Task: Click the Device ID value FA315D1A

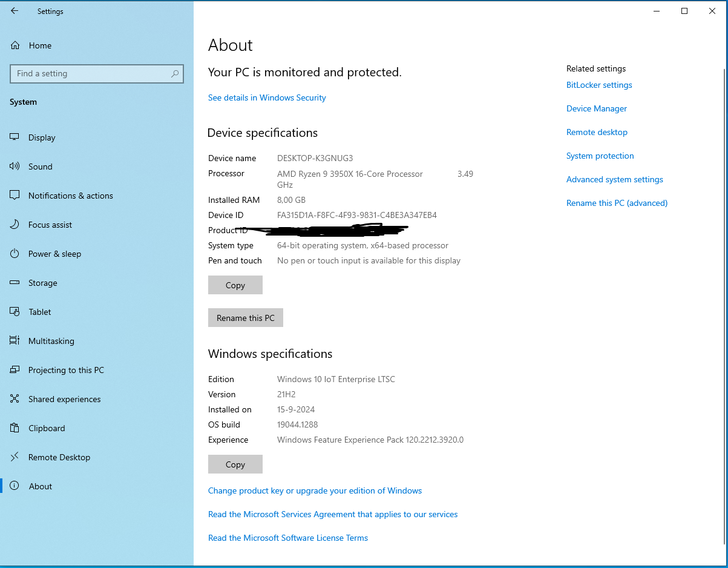Action: click(x=357, y=215)
